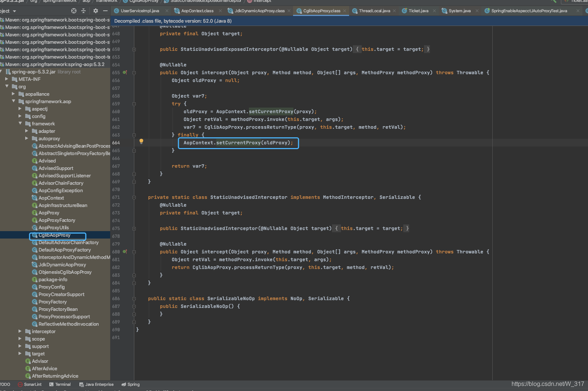The image size is (588, 391).
Task: Toggle fold at line 655 intercept method
Action: pos(134,73)
